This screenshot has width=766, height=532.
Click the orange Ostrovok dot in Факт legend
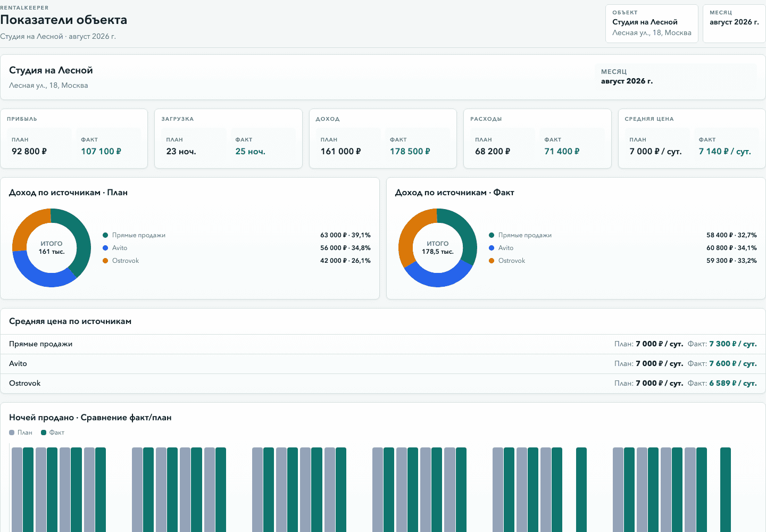pos(492,261)
